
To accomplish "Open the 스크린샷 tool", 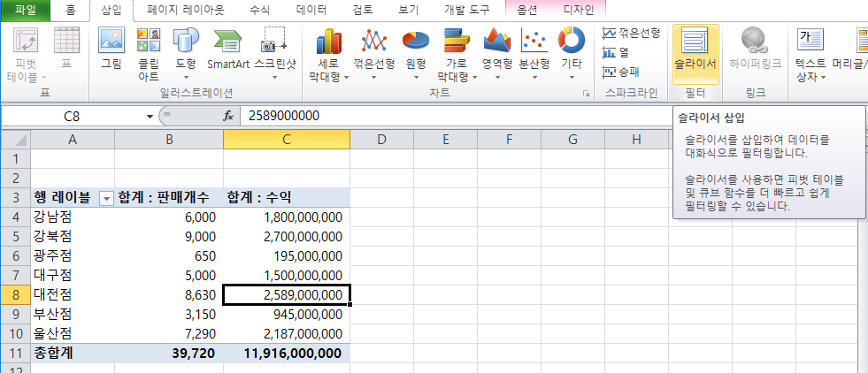I will pos(274,54).
